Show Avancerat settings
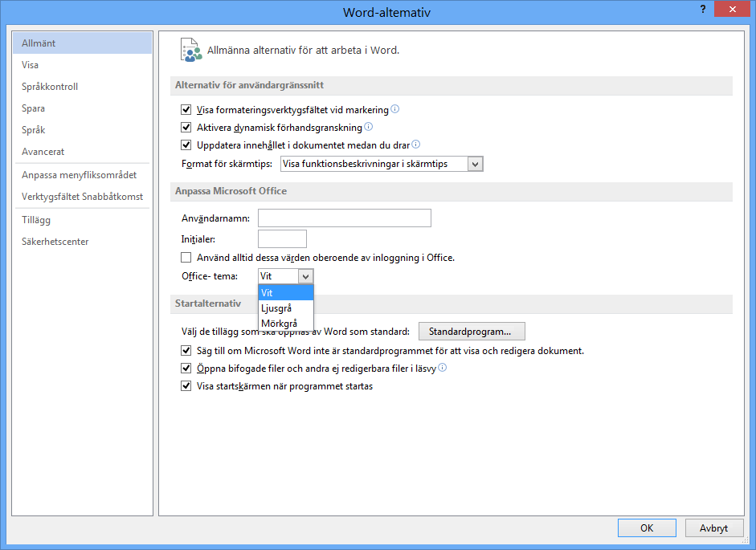Screen dimensions: 756x550 point(82,152)
